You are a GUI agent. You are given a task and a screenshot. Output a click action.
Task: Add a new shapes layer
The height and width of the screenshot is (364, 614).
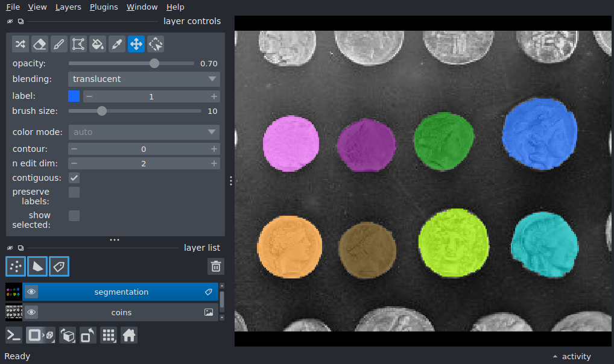pos(37,266)
